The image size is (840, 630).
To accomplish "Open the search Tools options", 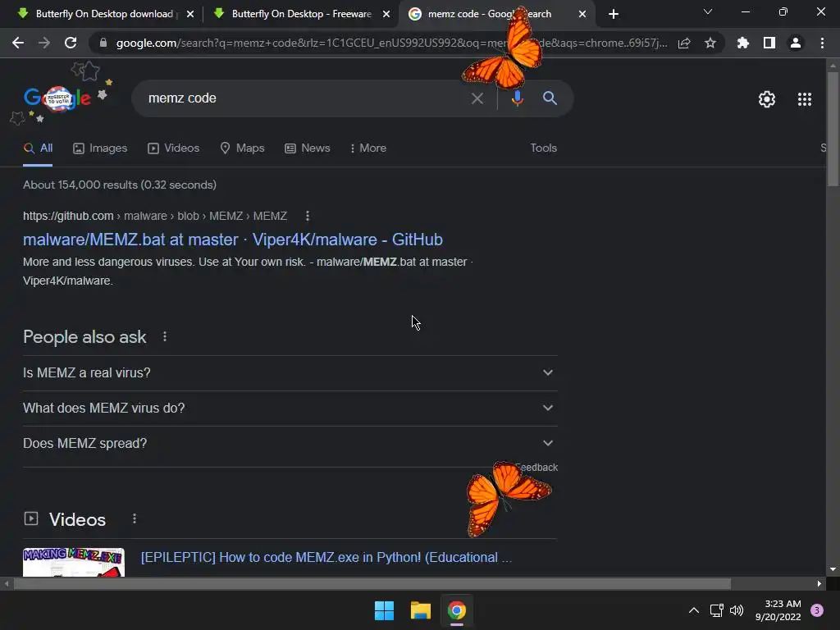I will [543, 148].
